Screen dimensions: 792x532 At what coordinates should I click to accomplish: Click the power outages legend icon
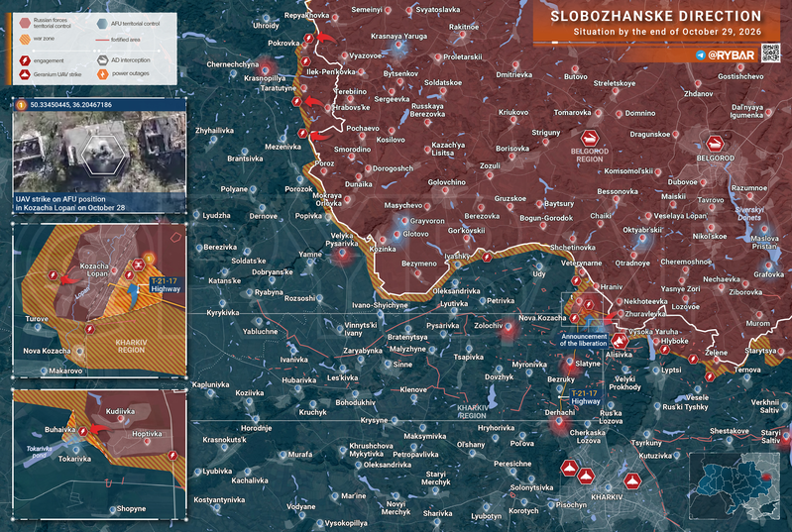102,73
